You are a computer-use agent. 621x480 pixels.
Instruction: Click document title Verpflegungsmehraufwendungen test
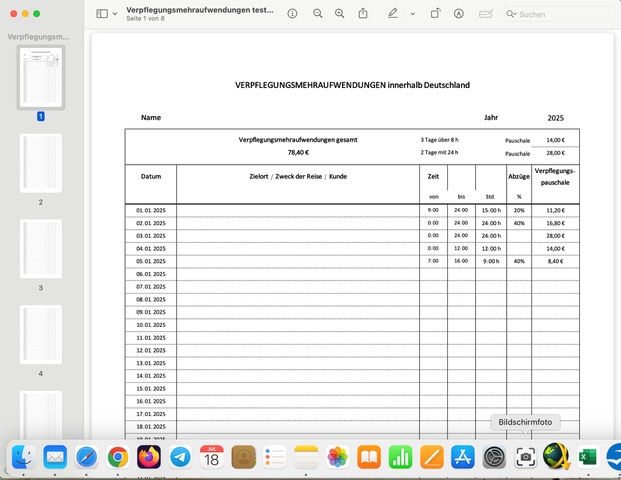[x=200, y=10]
